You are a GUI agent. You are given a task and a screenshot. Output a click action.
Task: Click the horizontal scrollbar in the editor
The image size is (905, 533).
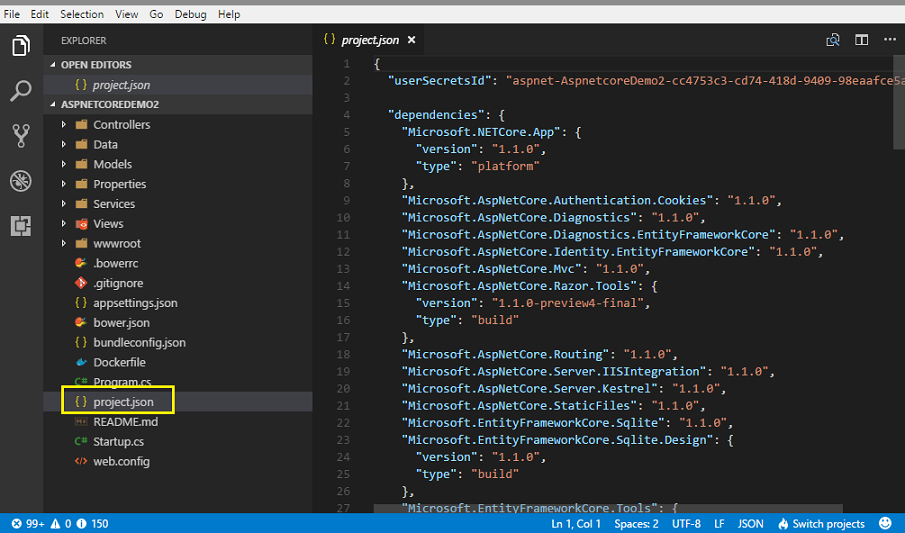608,509
